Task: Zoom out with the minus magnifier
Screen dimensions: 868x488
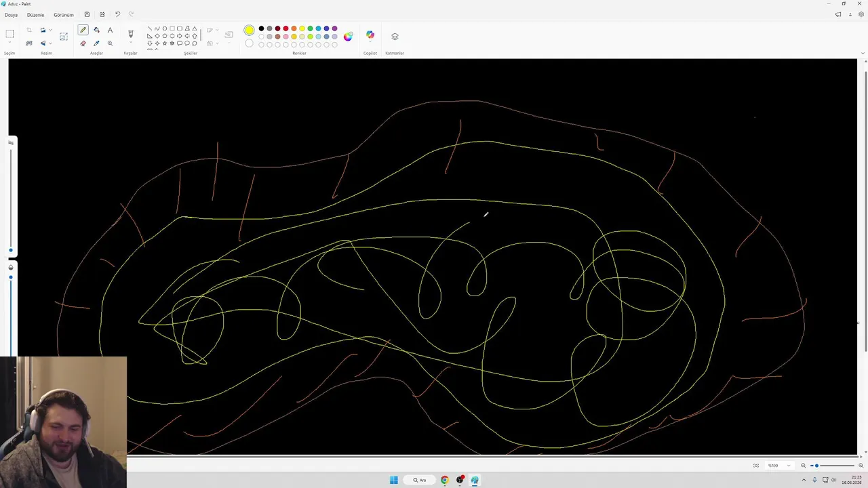Action: coord(804,466)
